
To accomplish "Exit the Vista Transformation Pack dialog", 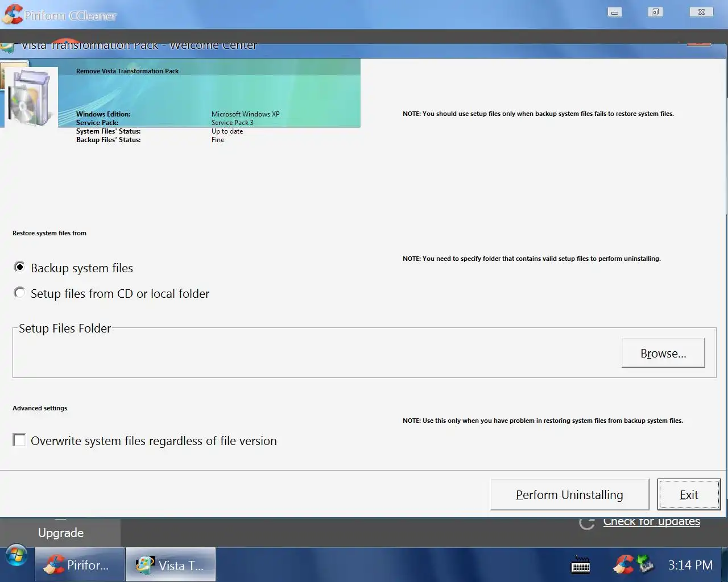I will (689, 494).
